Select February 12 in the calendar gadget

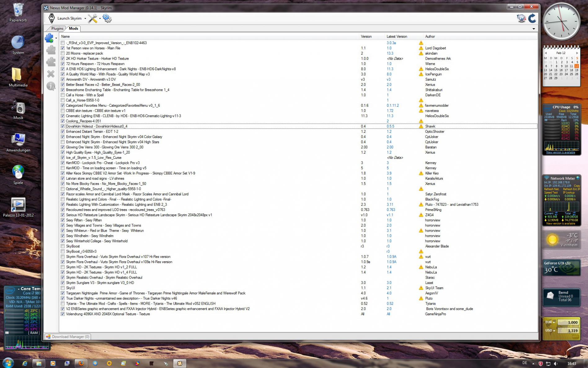click(x=577, y=66)
